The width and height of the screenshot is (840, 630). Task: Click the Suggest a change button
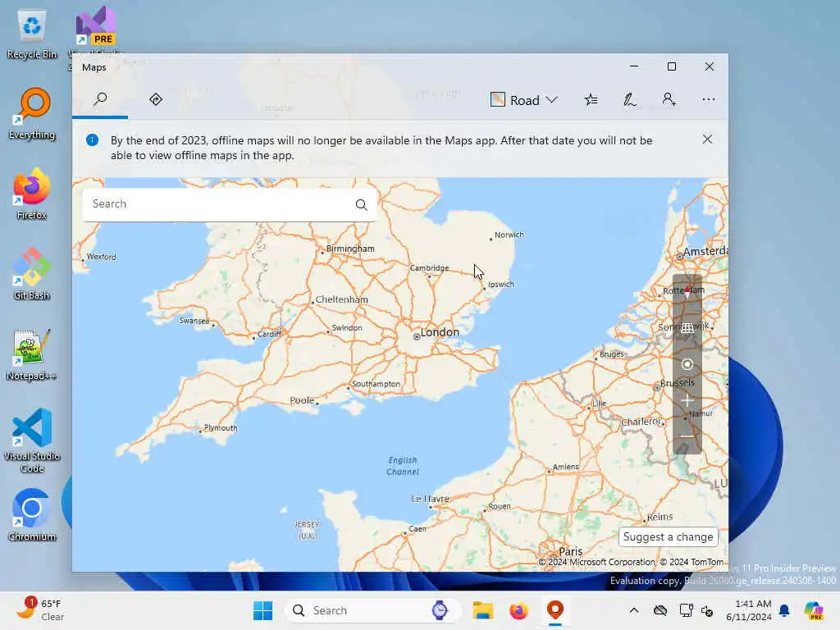tap(668, 536)
